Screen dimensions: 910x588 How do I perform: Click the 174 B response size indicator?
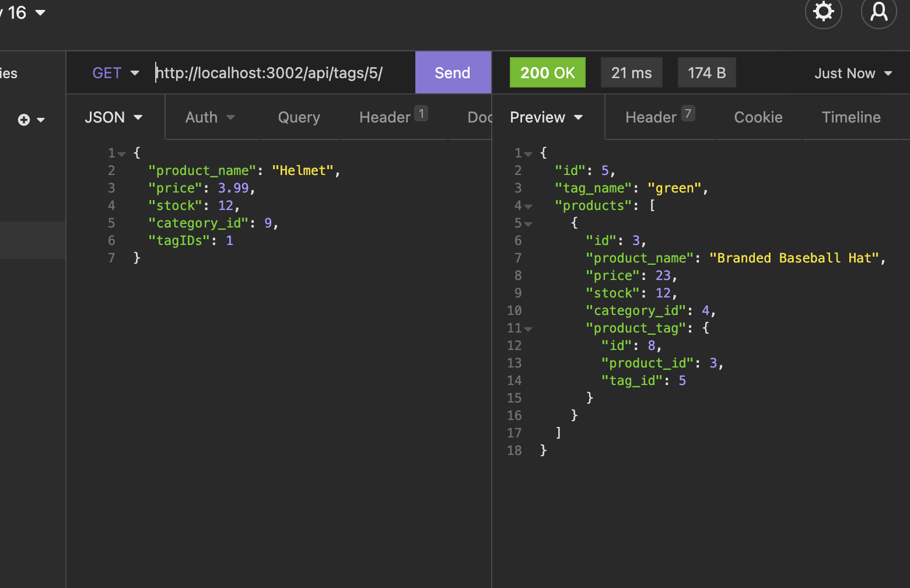tap(706, 72)
